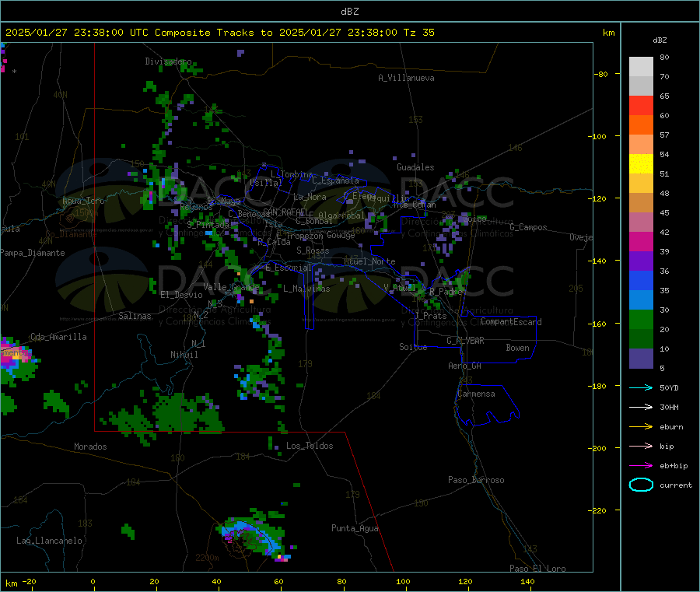This screenshot has height=592, width=700.
Task: Click the Atuel_Norte location label
Action: coord(369,261)
